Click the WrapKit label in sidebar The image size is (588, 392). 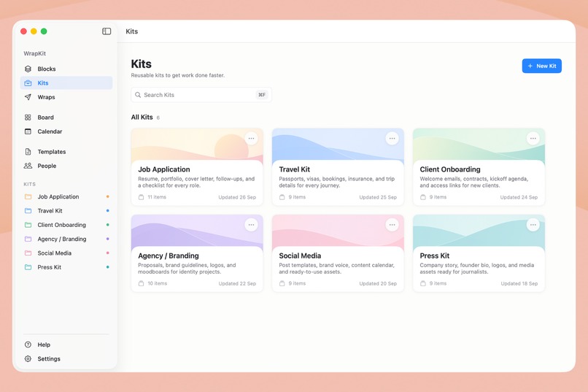click(34, 53)
